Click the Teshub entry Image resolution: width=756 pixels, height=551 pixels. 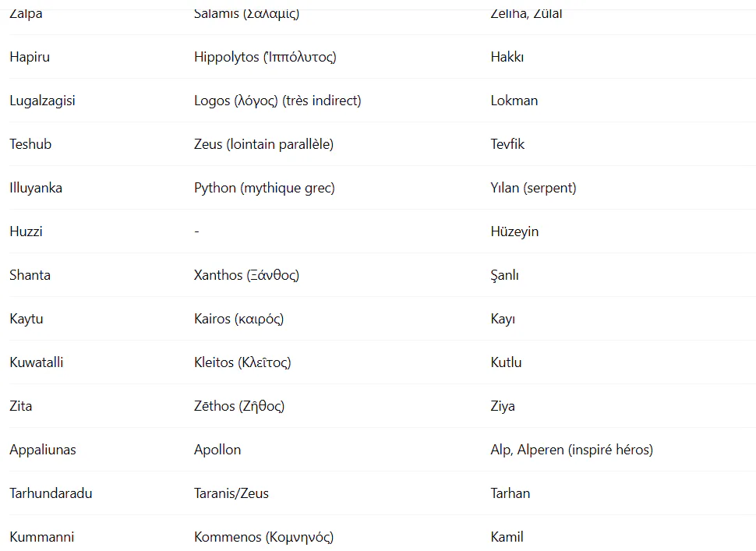[30, 144]
